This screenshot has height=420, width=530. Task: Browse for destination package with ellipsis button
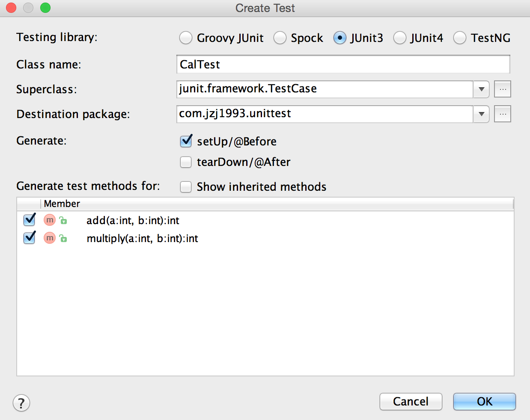tap(502, 114)
